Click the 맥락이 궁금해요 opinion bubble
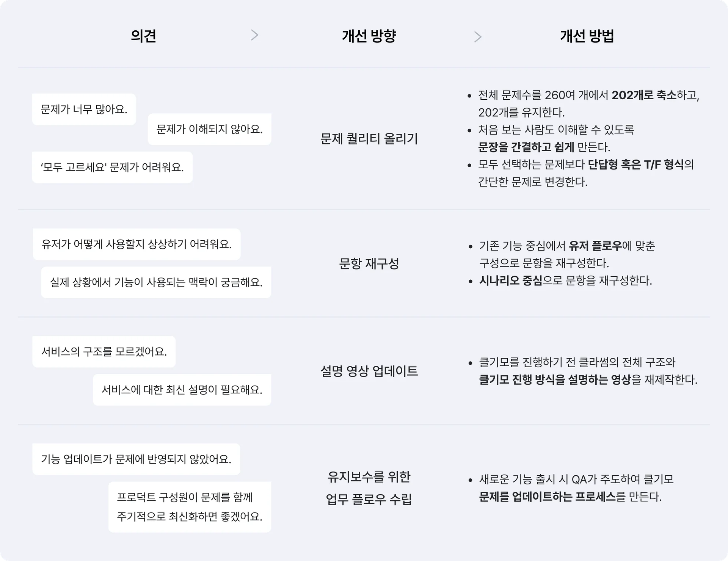 coord(156,282)
